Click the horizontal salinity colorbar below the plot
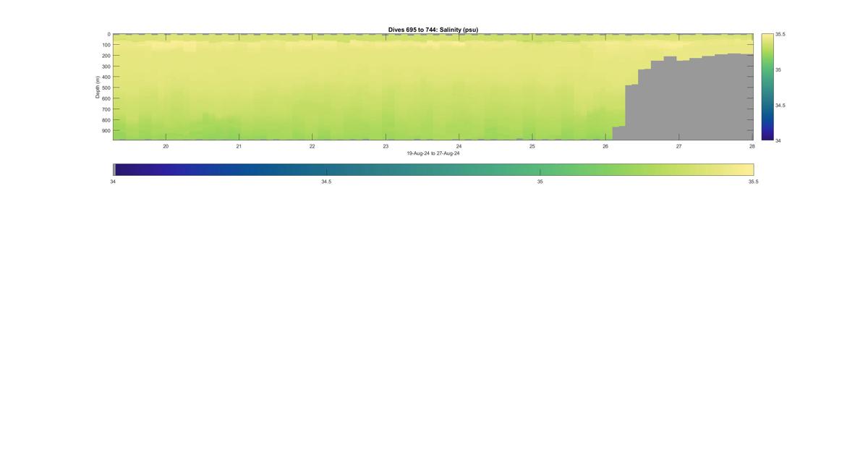This screenshot has height=450, width=868. (433, 169)
